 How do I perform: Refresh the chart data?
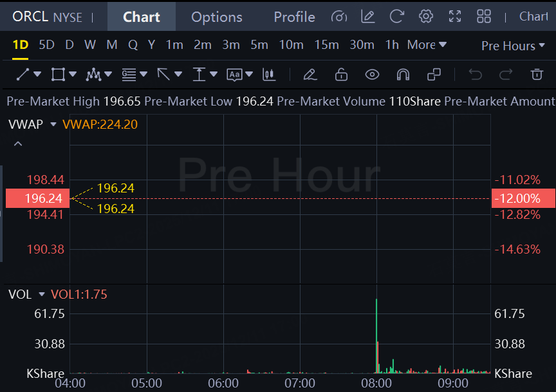[397, 16]
